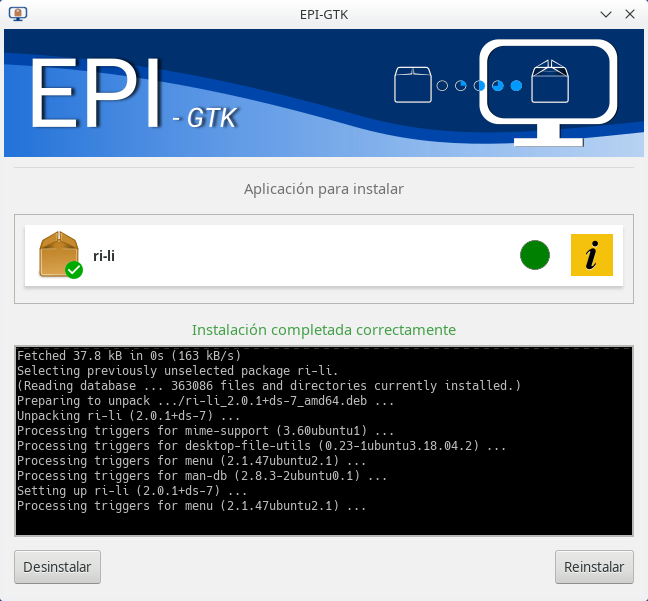Select the ri-li package name
This screenshot has width=648, height=601.
[104, 256]
